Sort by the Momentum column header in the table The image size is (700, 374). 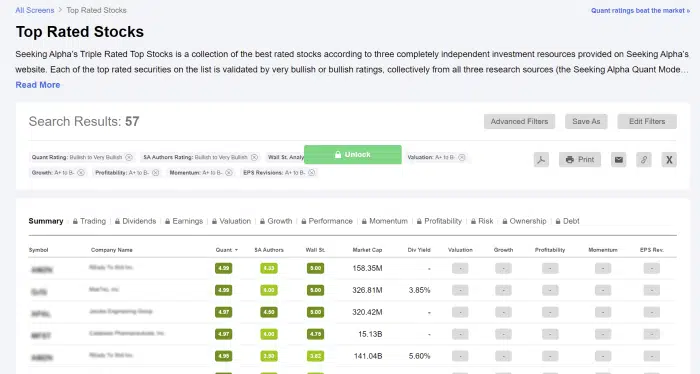click(603, 250)
